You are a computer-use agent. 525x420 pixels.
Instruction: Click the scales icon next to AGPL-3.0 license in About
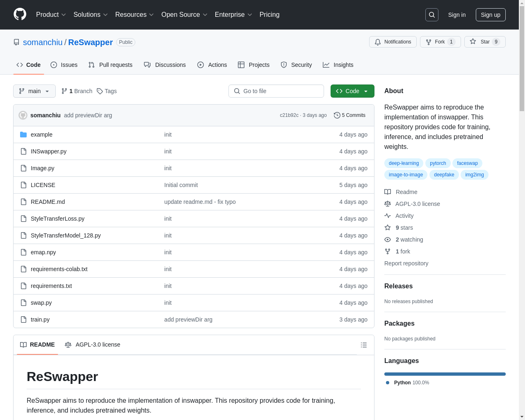[388, 204]
